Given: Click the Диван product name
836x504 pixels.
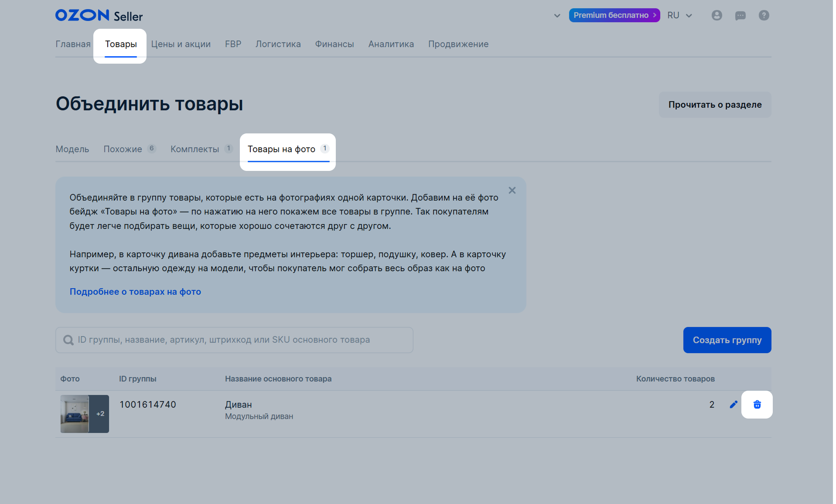Looking at the screenshot, I should 239,405.
